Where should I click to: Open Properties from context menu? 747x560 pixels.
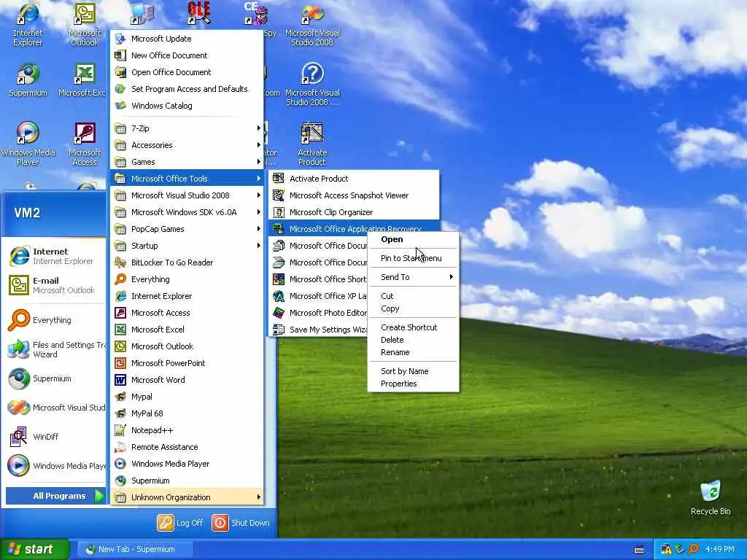click(413, 384)
